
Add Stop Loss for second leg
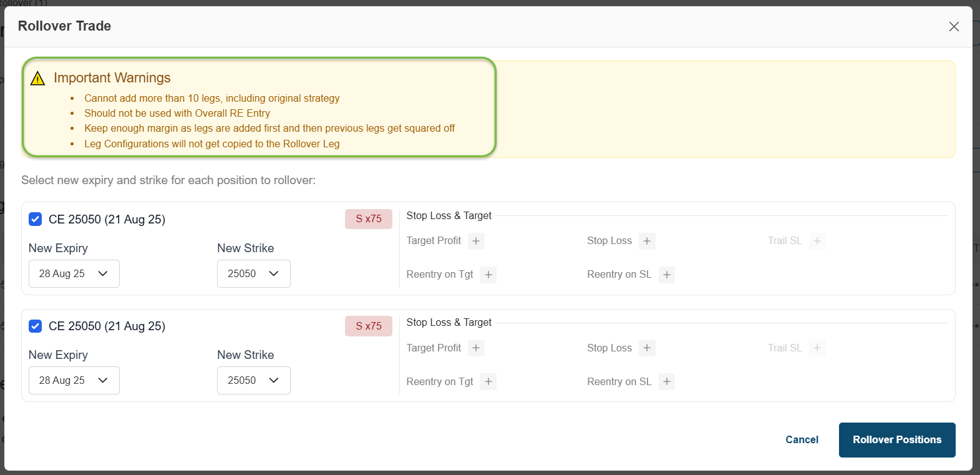click(647, 348)
